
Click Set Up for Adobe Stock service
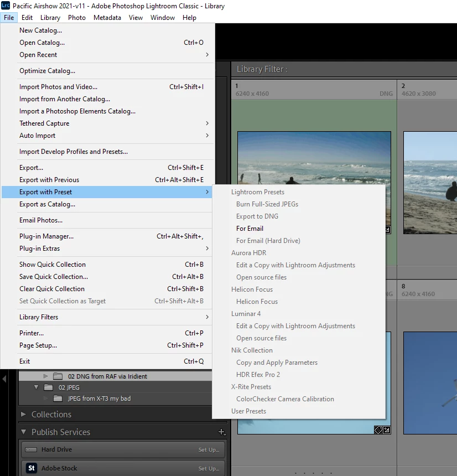[209, 468]
